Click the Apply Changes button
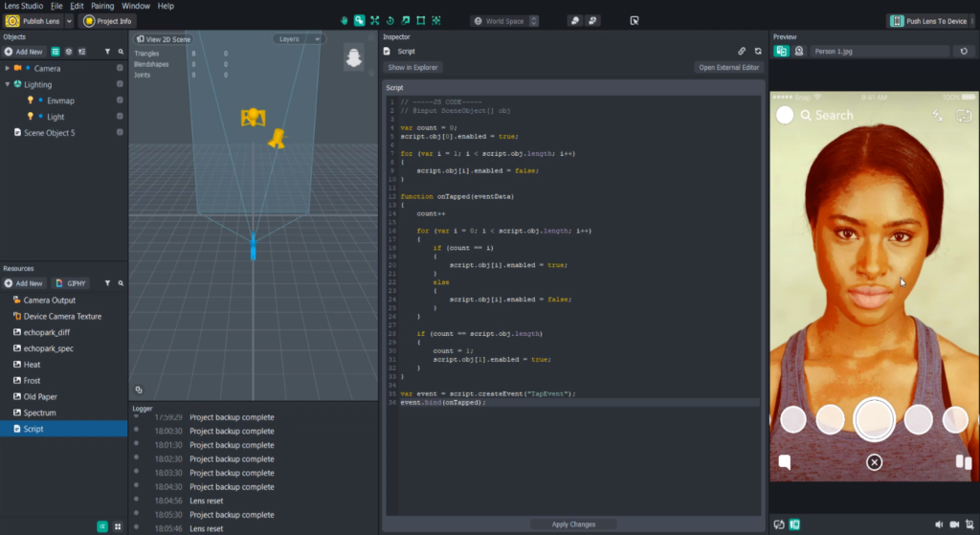 pos(573,524)
